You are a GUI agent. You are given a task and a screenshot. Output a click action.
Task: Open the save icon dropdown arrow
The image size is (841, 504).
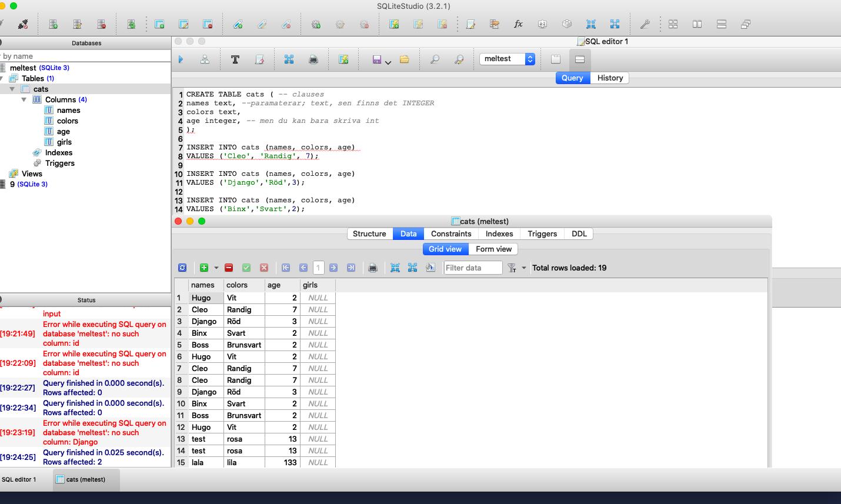[388, 62]
